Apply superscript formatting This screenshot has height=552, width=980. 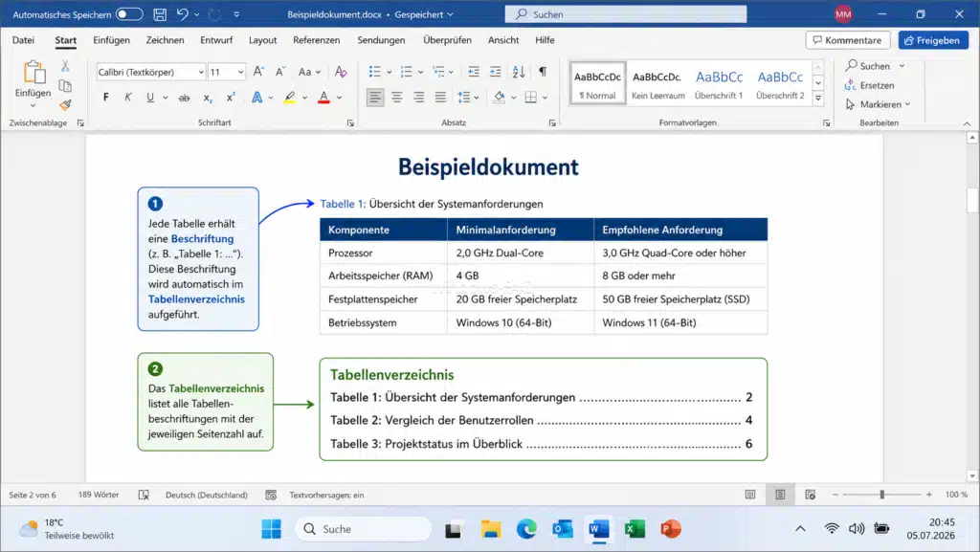(231, 98)
